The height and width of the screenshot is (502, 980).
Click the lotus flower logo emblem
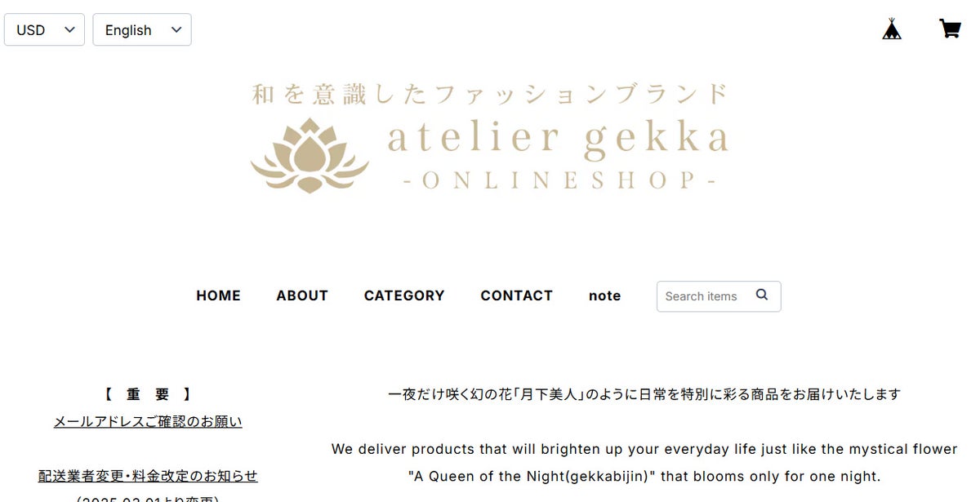point(310,154)
